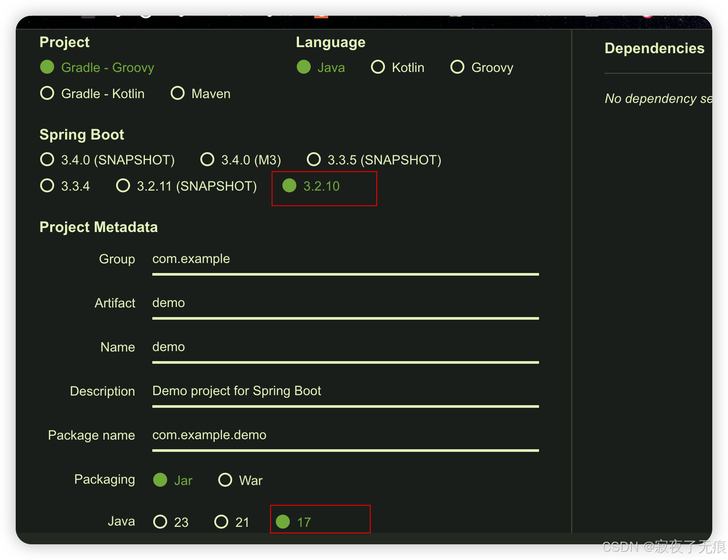Select Spring Boot version 3.3.4
728x560 pixels.
coord(65,186)
